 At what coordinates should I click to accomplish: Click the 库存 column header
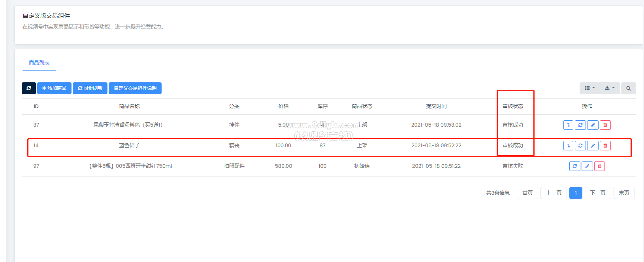coord(322,106)
